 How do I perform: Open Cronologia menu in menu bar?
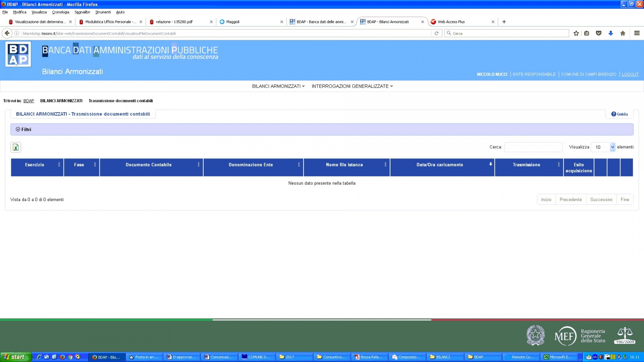pyautogui.click(x=60, y=12)
